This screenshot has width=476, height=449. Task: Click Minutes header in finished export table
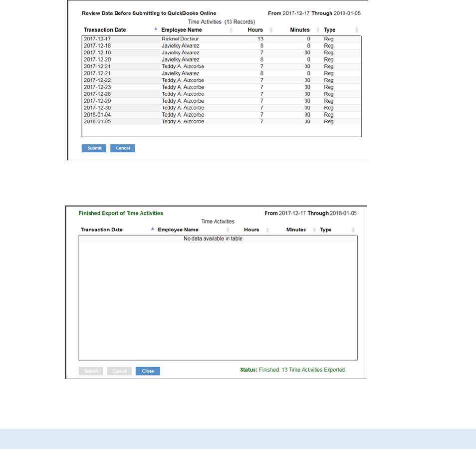[296, 230]
